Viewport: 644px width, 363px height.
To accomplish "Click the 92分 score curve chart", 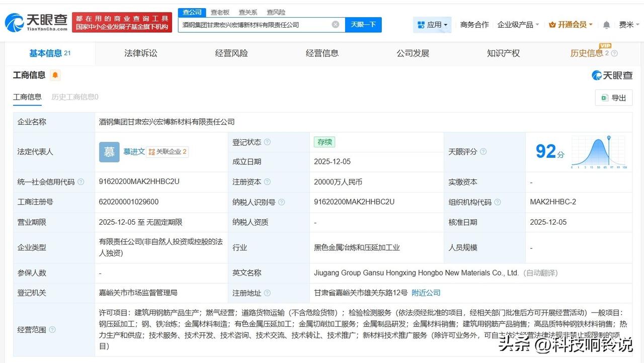I will tap(596, 151).
